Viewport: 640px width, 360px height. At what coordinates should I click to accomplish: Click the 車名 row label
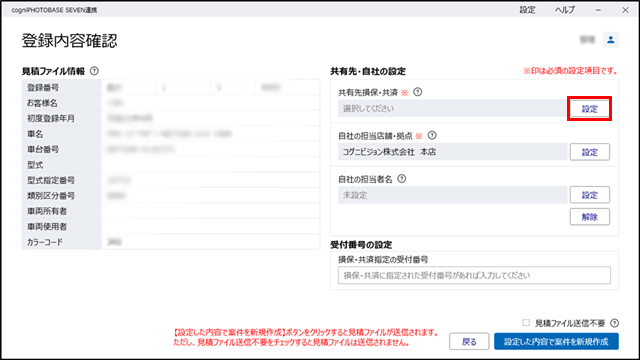click(35, 134)
